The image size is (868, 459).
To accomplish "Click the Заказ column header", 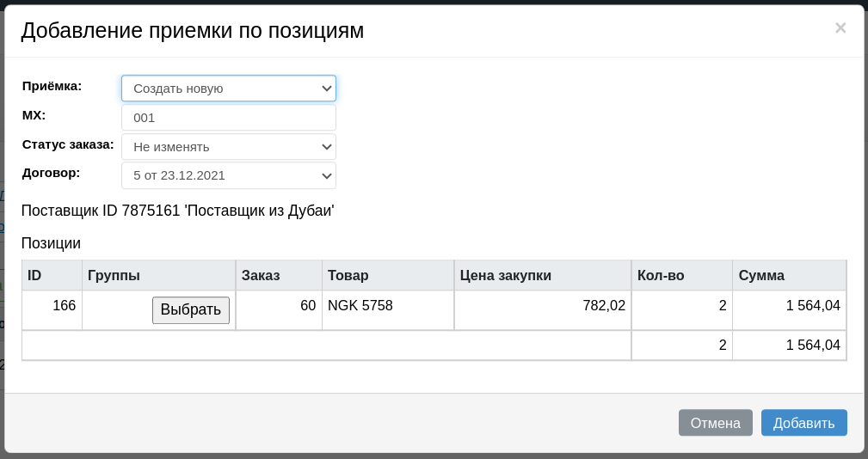I will pos(279,275).
